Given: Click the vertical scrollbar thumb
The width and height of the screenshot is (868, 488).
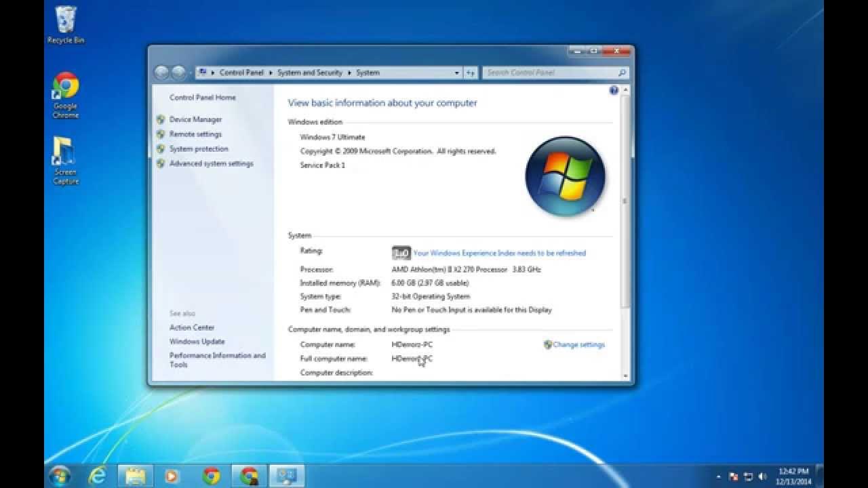Looking at the screenshot, I should tap(625, 202).
